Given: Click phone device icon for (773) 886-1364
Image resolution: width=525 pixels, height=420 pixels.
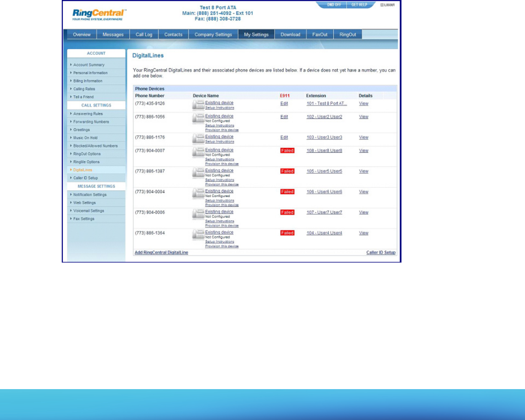Looking at the screenshot, I should coord(198,235).
